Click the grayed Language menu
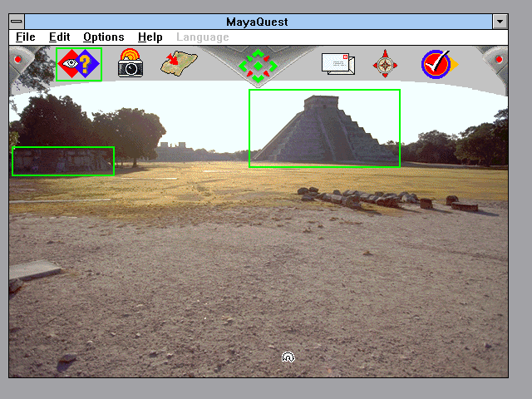 [x=203, y=37]
